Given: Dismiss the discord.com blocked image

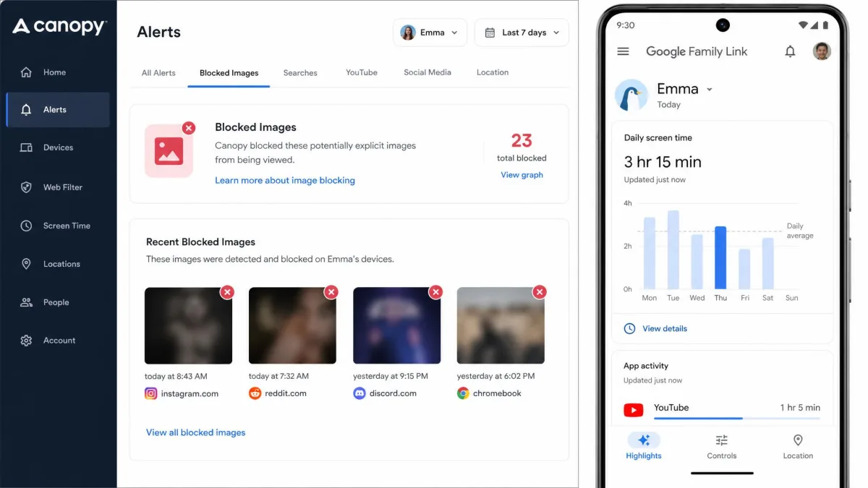Looking at the screenshot, I should click(x=435, y=292).
